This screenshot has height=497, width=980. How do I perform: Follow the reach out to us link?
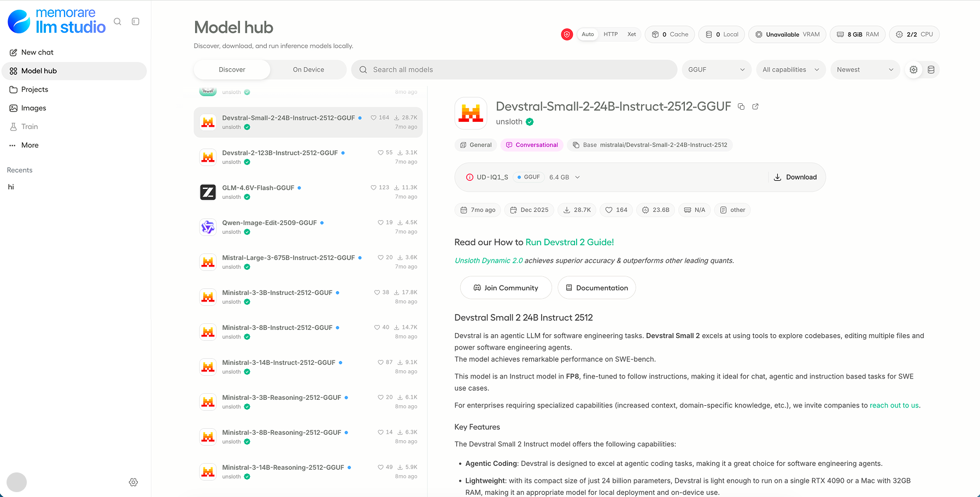click(x=894, y=405)
